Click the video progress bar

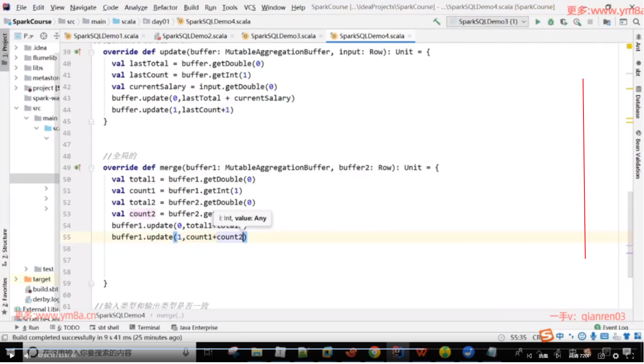322,348
